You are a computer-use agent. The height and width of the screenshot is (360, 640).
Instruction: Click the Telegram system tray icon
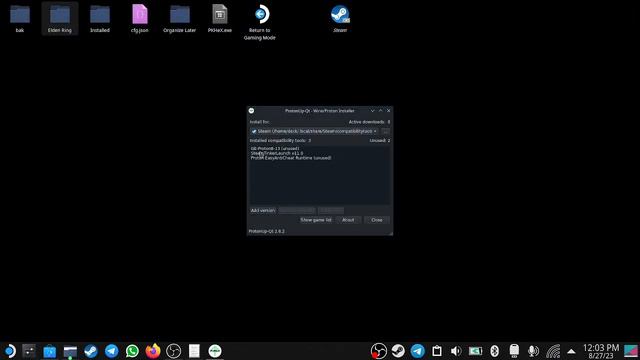click(417, 351)
